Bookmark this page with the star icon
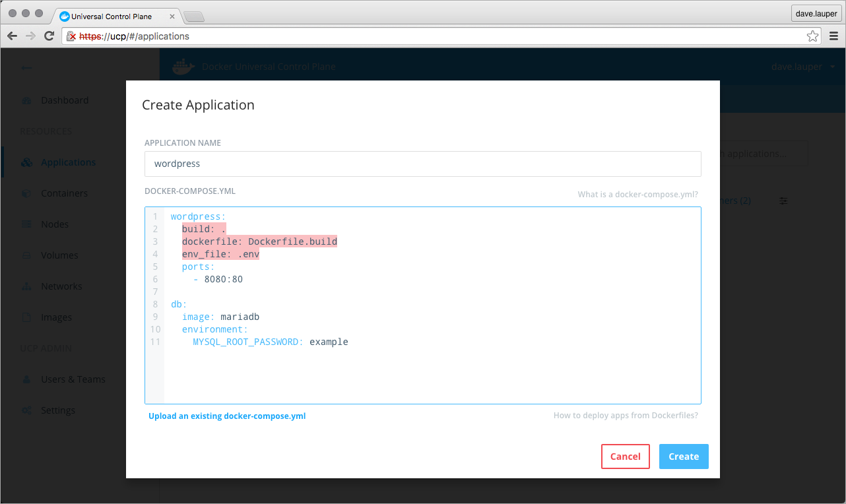The image size is (846, 504). 812,36
